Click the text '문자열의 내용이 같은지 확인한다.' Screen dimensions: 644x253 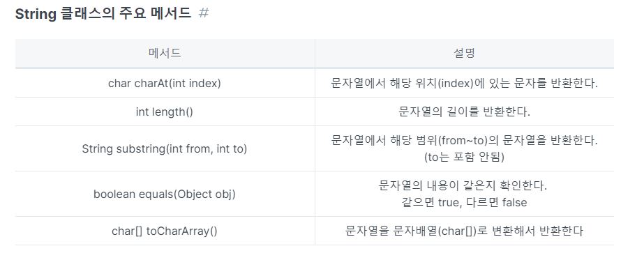463,185
